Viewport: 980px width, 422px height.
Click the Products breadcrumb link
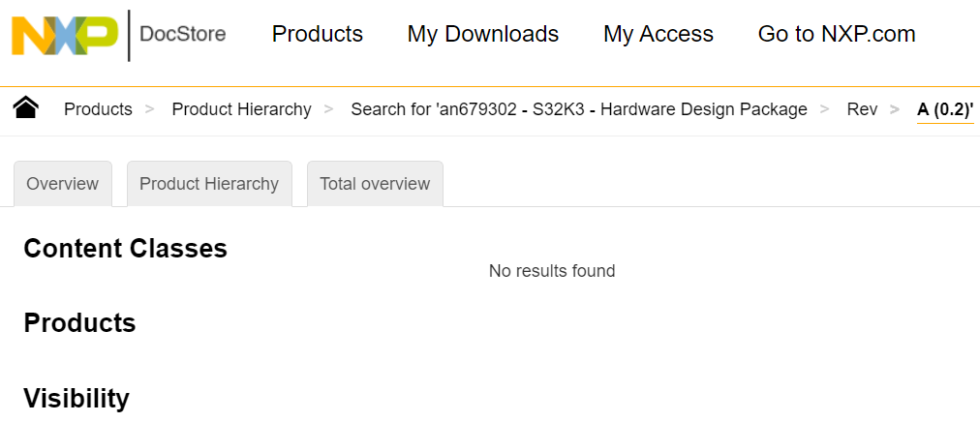98,109
